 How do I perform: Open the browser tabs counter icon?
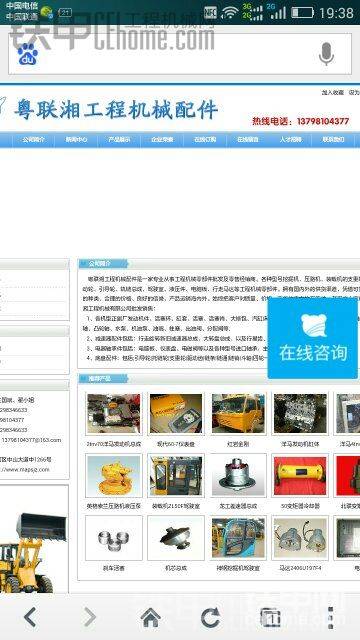click(271, 617)
